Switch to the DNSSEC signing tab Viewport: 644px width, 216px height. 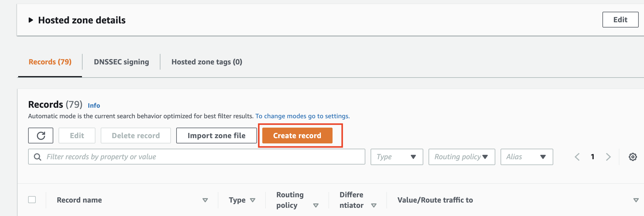click(x=121, y=62)
